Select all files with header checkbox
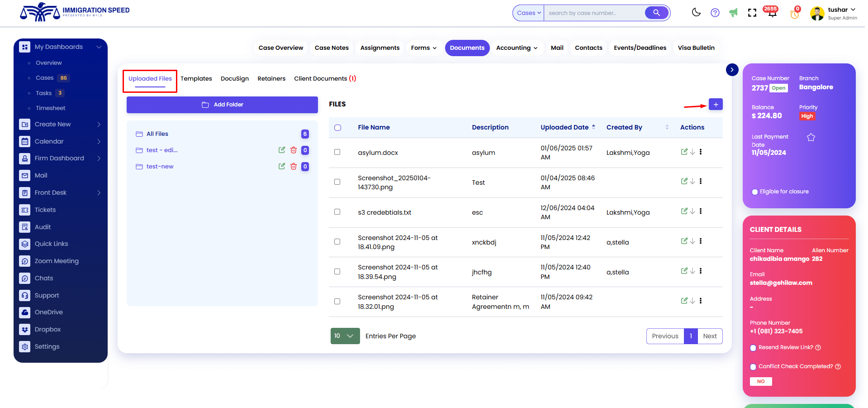The width and height of the screenshot is (868, 408). (337, 128)
